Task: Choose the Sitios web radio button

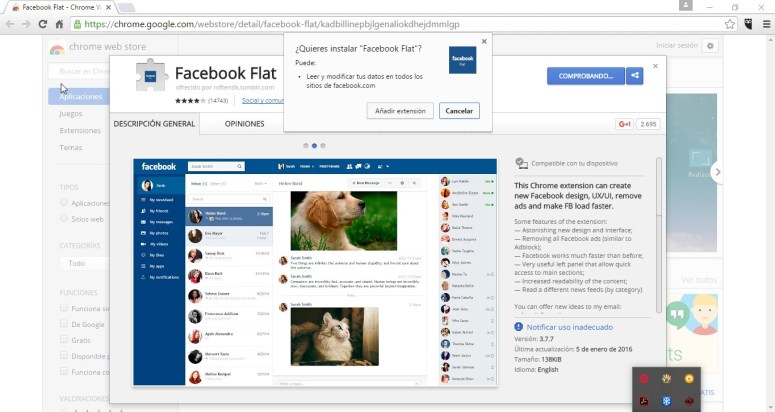Action: 64,218
